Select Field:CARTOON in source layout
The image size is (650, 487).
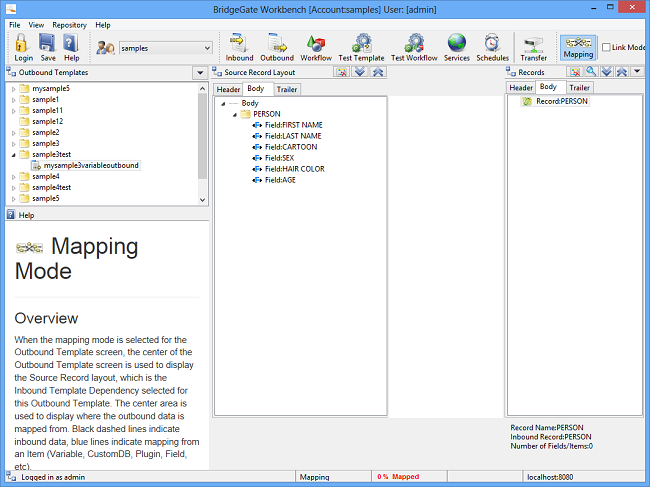[291, 147]
